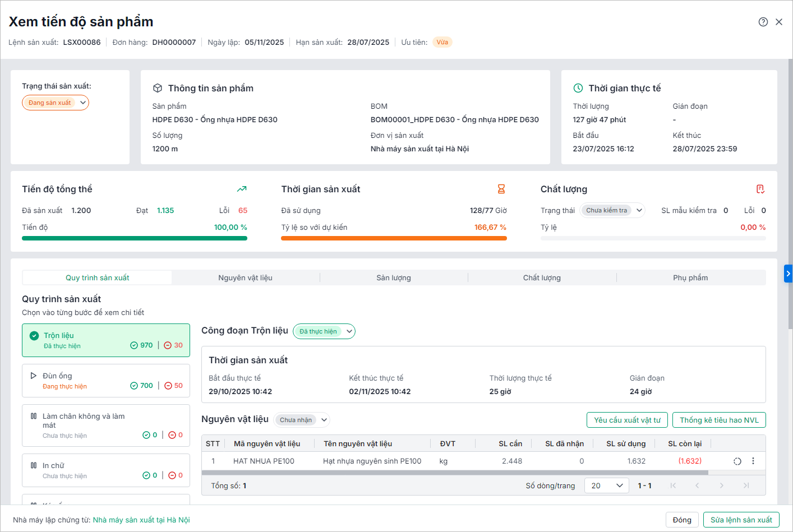
Task: Open the Đã thực hiện stage status dropdown
Action: coord(324,331)
